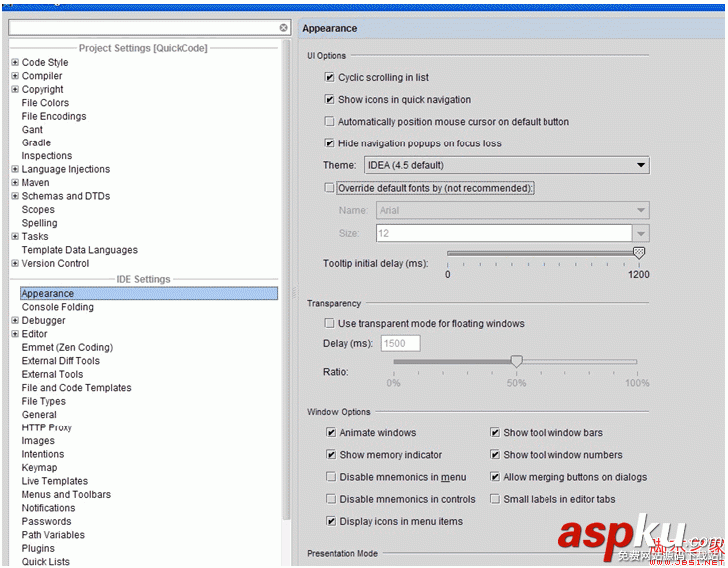This screenshot has width=728, height=568.
Task: Expand the Compiler node
Action: pyautogui.click(x=15, y=75)
